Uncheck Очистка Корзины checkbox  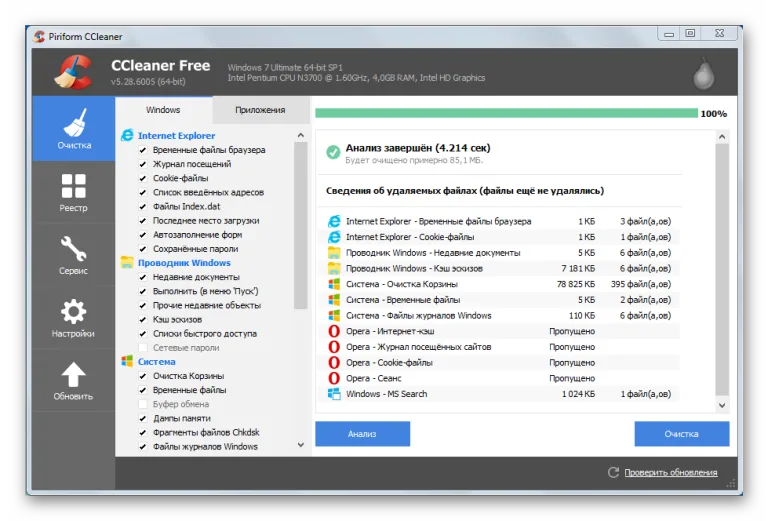click(143, 376)
